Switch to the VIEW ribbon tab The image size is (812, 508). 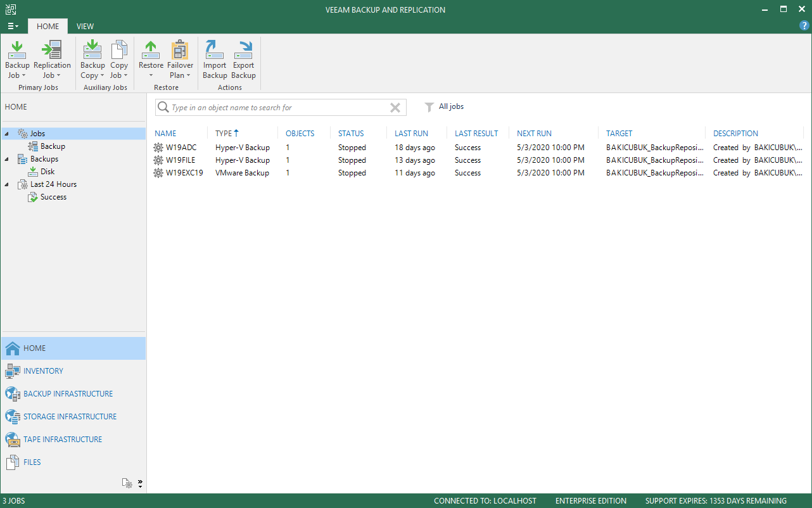coord(85,26)
